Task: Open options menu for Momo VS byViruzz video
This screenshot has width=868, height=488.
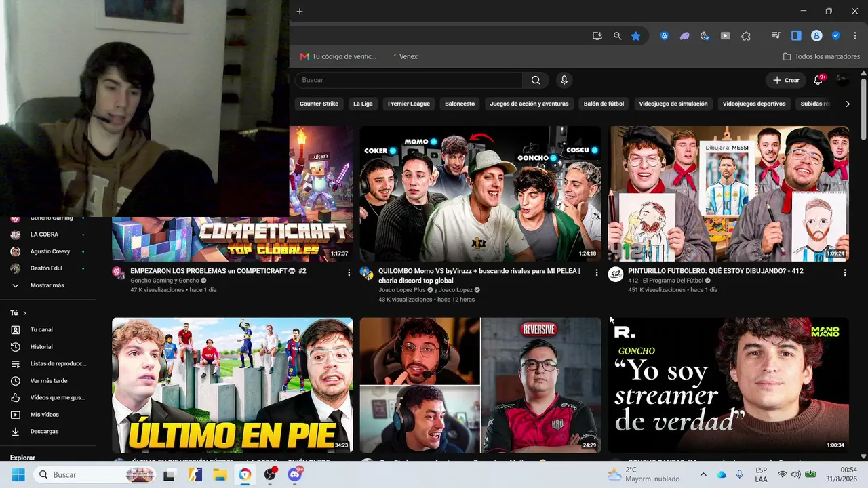Action: (x=597, y=272)
